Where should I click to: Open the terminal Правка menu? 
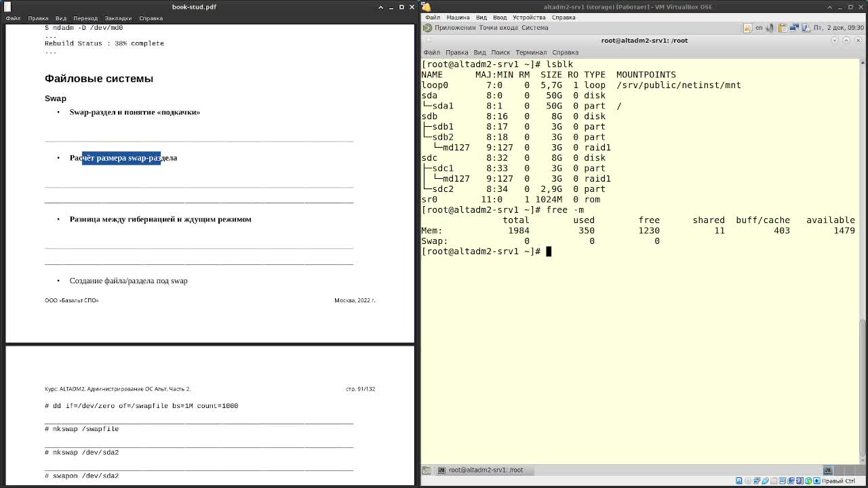(457, 52)
